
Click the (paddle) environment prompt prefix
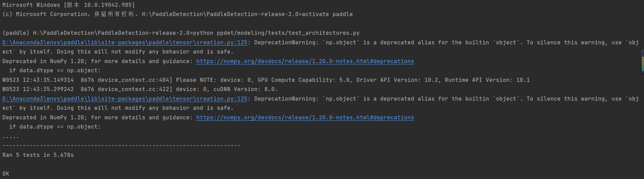click(16, 33)
